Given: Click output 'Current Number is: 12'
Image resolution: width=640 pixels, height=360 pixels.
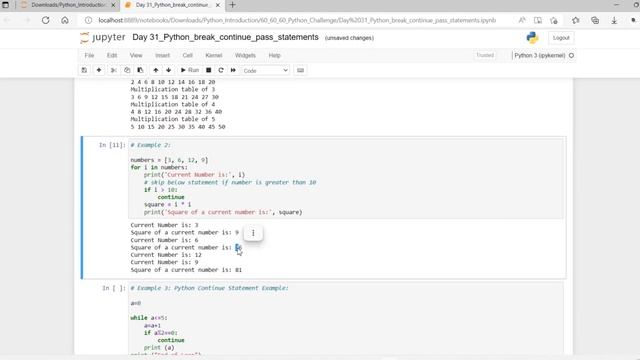Looking at the screenshot, I should pos(166,255).
